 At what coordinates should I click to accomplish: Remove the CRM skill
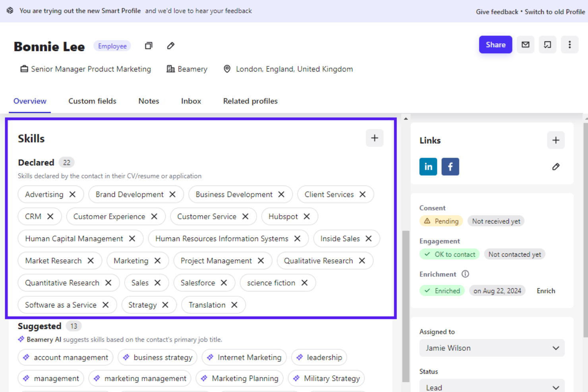pyautogui.click(x=50, y=216)
